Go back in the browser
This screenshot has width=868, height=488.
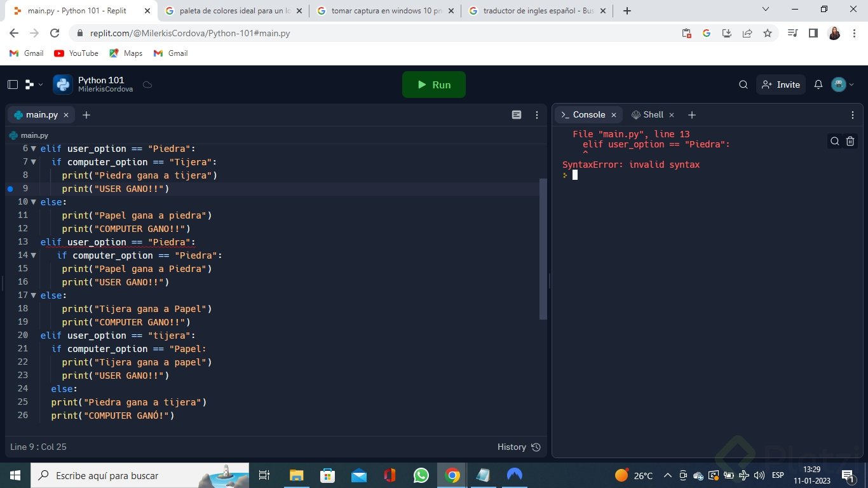point(14,33)
